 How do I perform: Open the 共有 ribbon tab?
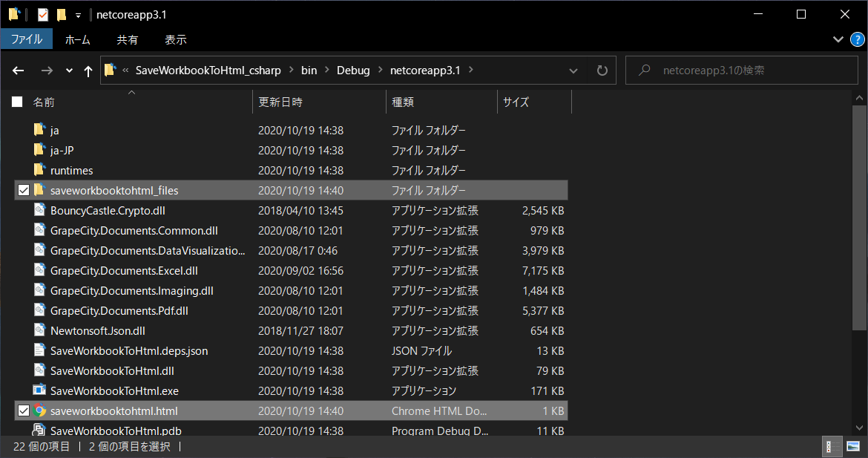tap(128, 39)
